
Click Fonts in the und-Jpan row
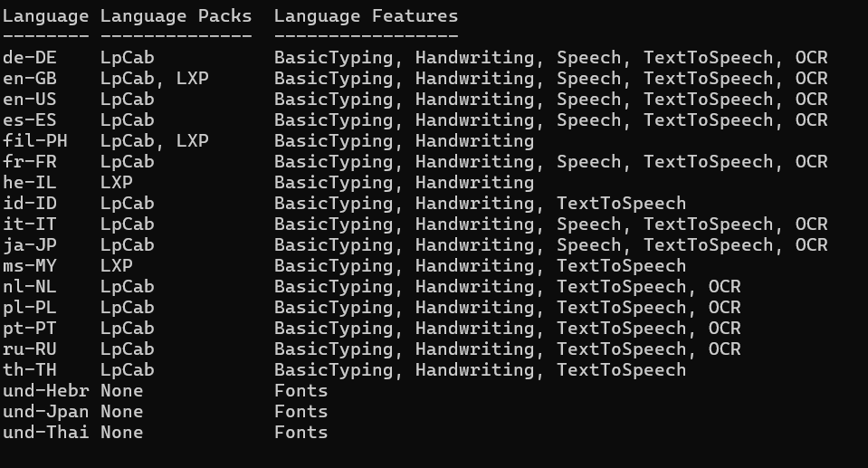(300, 412)
